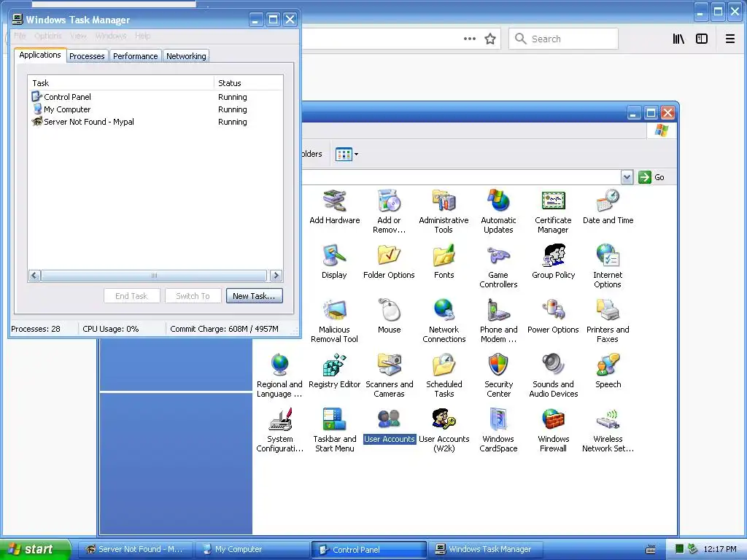Open Certificate Manager icon
747x560 pixels.
pos(553,211)
